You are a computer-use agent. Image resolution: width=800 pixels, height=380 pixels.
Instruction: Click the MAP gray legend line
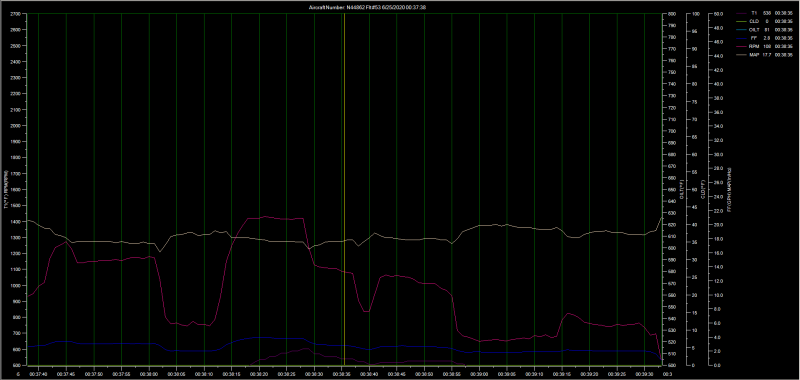[x=740, y=54]
